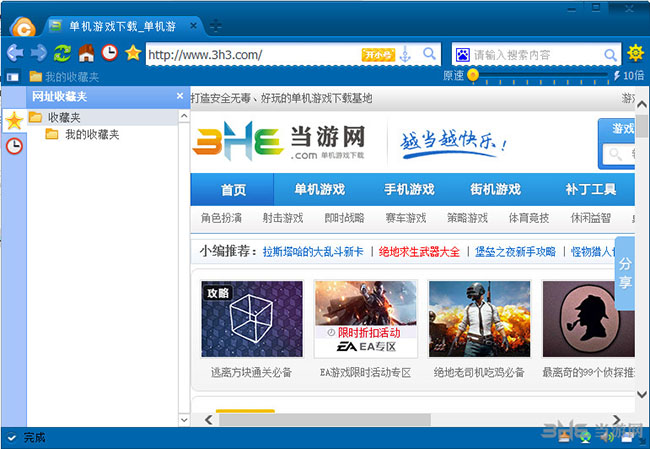
Task: Toggle the sidebar panel icon in bookmarks bar
Action: pos(13,77)
